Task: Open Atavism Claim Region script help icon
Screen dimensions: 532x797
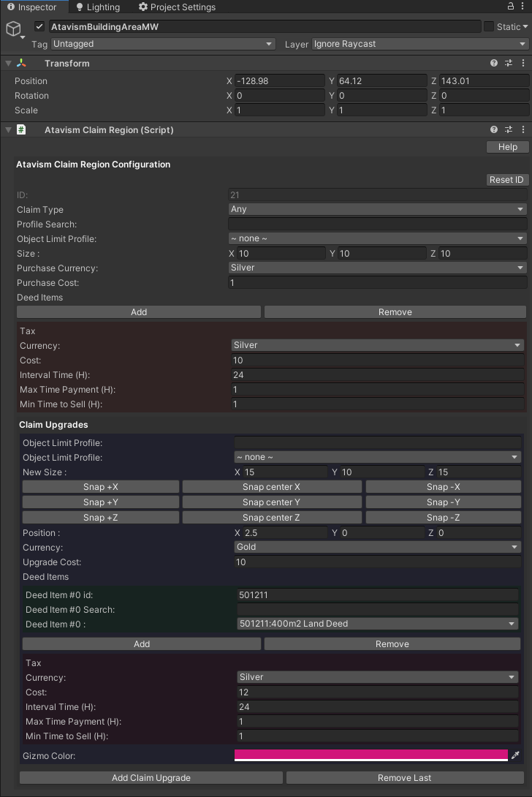Action: (495, 129)
